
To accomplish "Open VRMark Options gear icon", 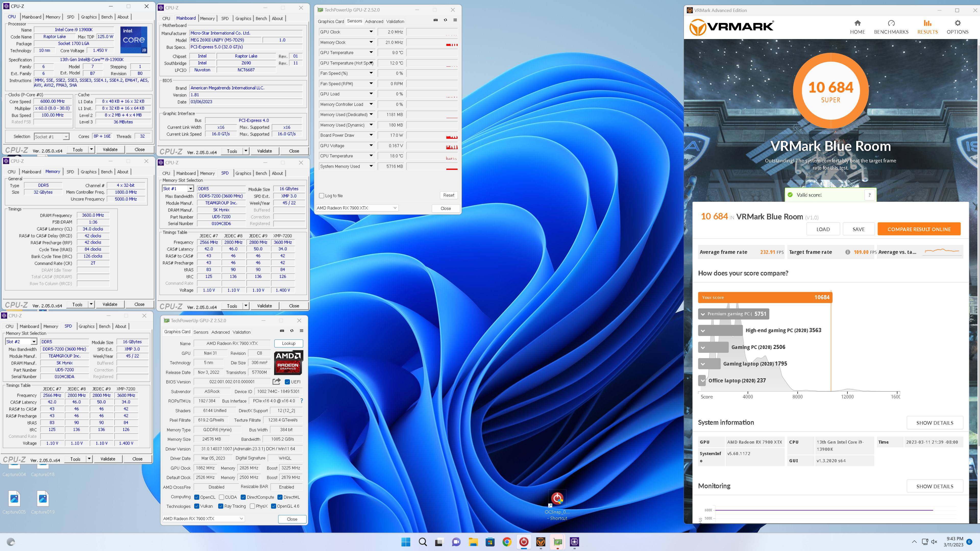I will 958,23.
